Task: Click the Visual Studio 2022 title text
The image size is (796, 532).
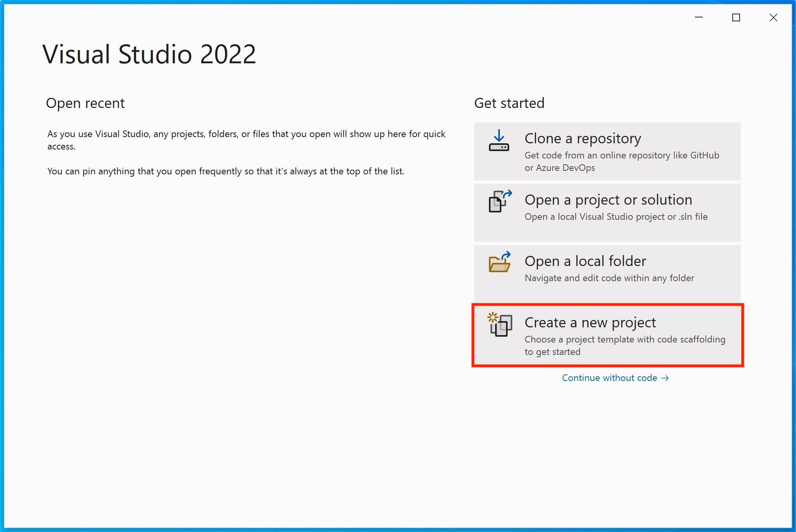Action: [x=149, y=54]
